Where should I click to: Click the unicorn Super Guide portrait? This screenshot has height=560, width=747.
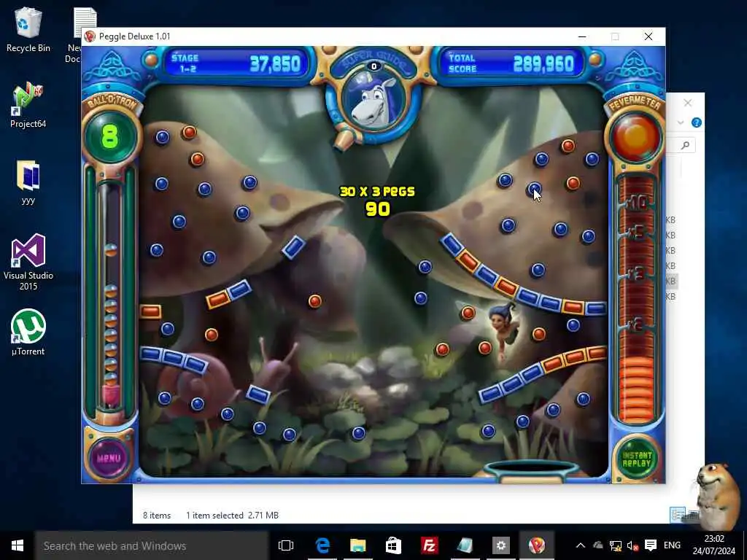point(374,102)
